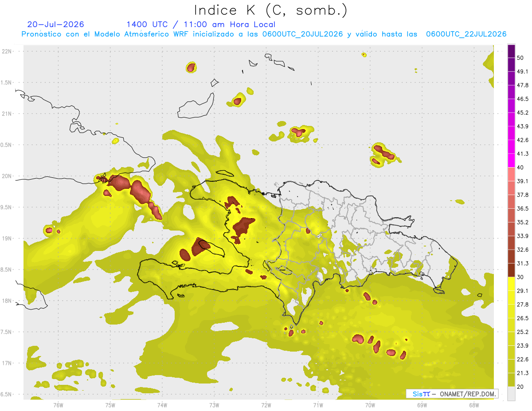This screenshot has height=411, width=532.
Task: Click the '21N' latitude label
Action: coord(8,114)
